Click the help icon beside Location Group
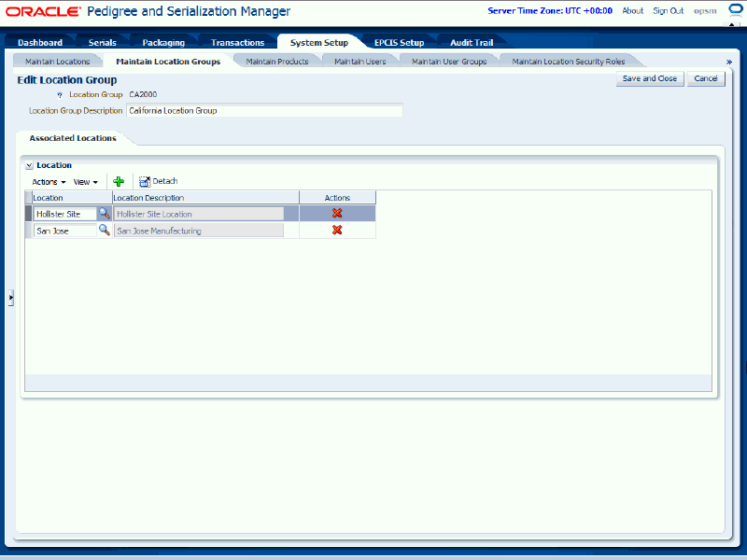747x560 pixels. coord(60,95)
